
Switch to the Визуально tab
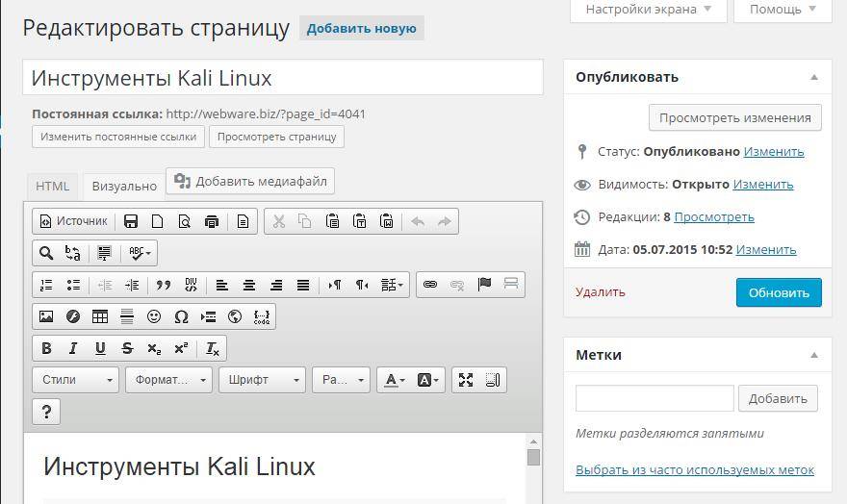tap(124, 187)
